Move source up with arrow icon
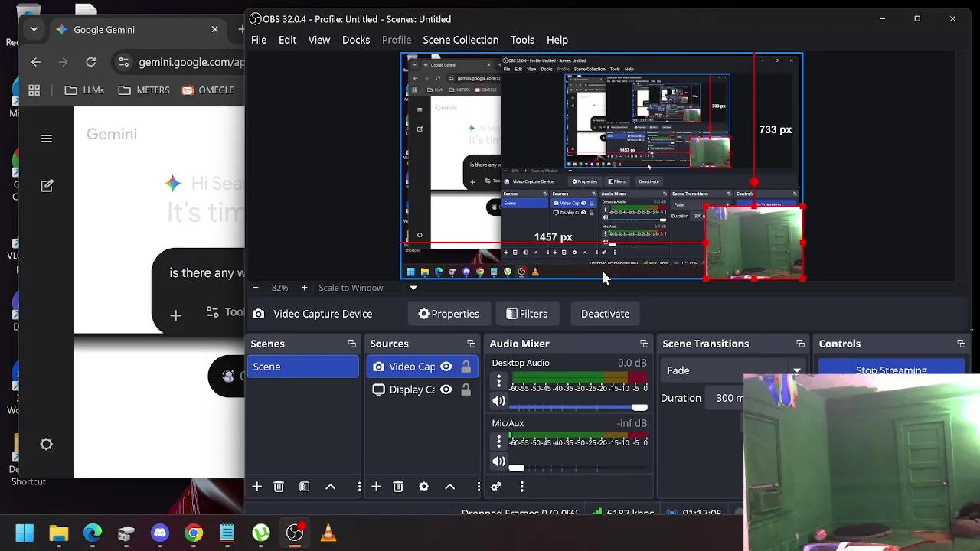The height and width of the screenshot is (551, 980). (x=450, y=487)
